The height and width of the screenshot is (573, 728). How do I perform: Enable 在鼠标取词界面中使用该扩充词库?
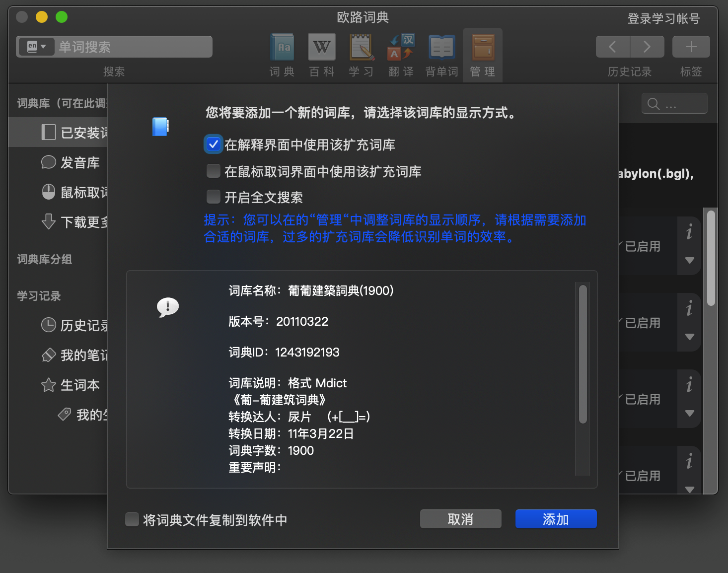pyautogui.click(x=213, y=170)
